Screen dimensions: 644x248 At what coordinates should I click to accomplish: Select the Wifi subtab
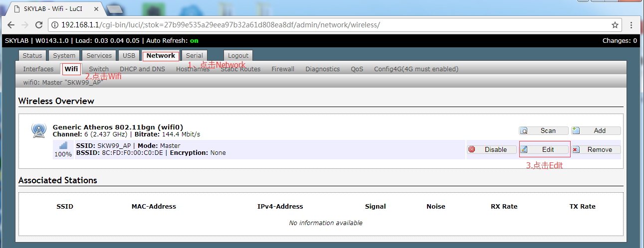pos(71,69)
